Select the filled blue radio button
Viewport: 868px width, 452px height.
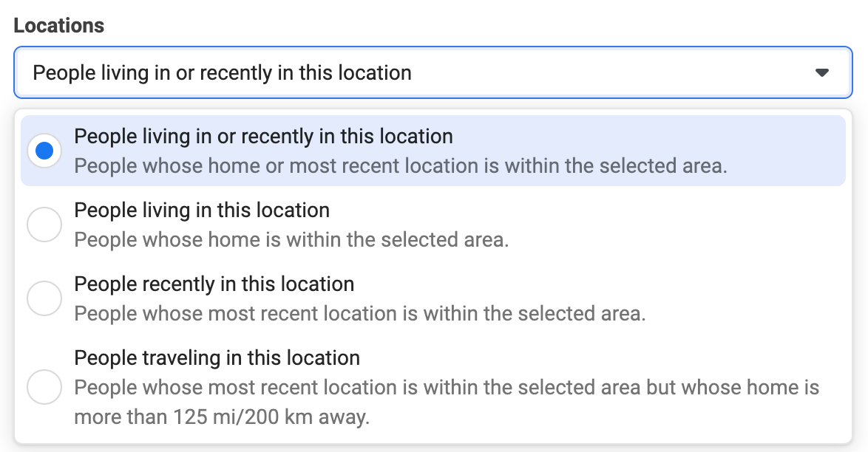click(44, 151)
